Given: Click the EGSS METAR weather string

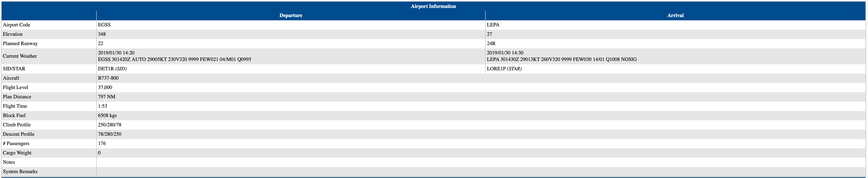Looking at the screenshot, I should pyautogui.click(x=174, y=59).
